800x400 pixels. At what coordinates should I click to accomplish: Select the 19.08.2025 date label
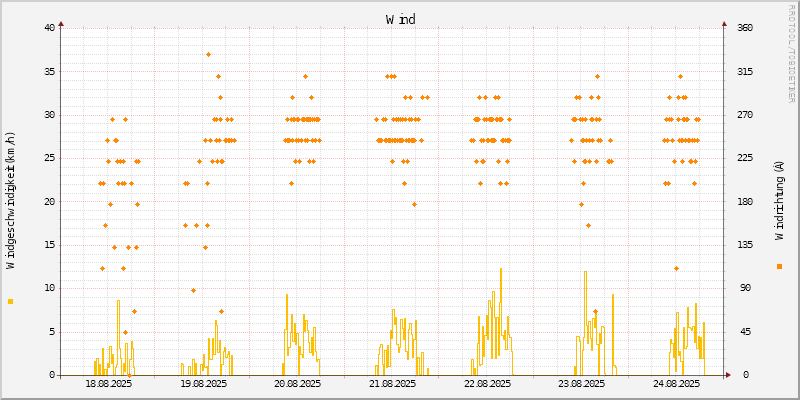click(x=203, y=384)
